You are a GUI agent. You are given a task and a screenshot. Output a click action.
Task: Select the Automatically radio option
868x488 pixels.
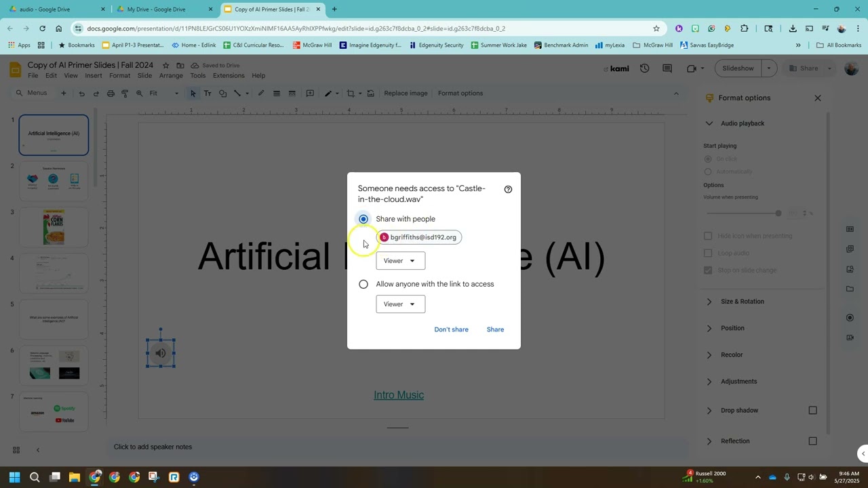(708, 171)
